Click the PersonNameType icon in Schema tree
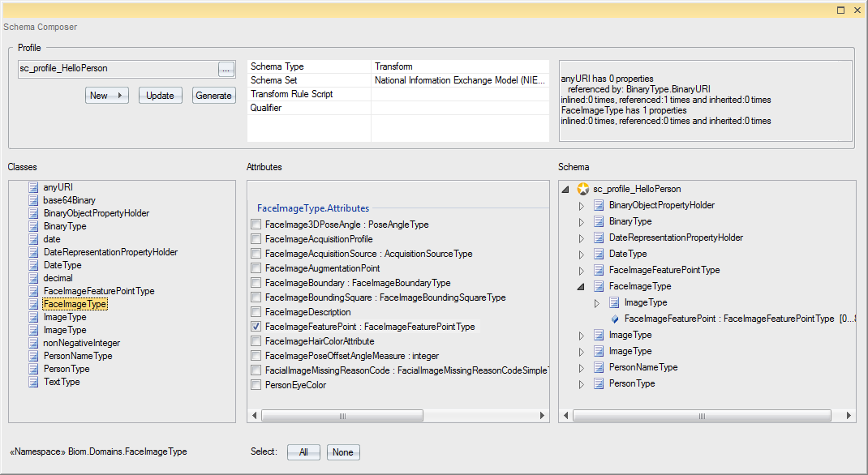 click(599, 367)
